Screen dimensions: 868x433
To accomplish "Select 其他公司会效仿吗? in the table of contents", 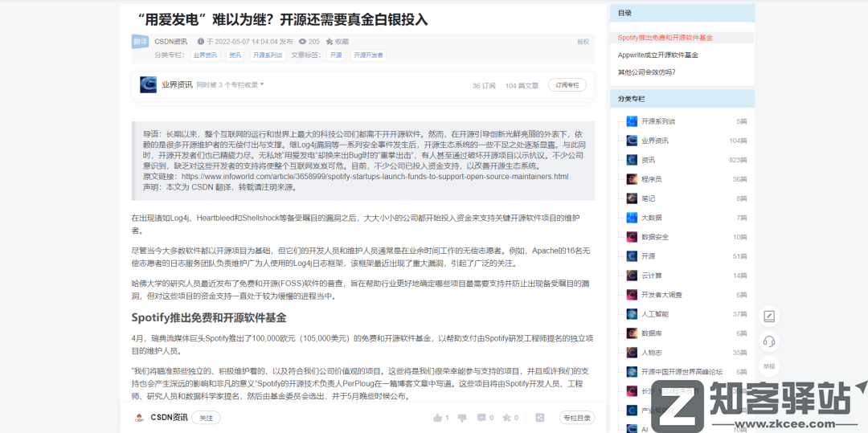I will coord(646,72).
